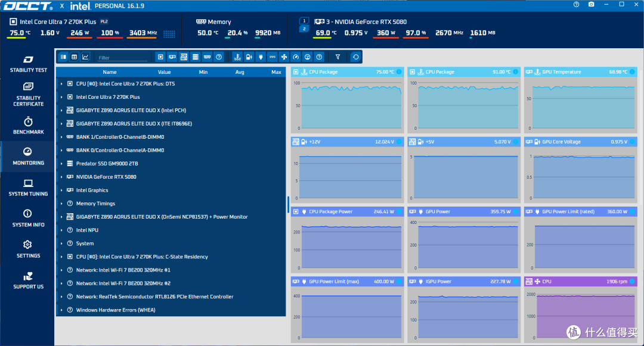Toggle the blue dot on the +5V graph
The width and height of the screenshot is (644, 346).
point(515,142)
